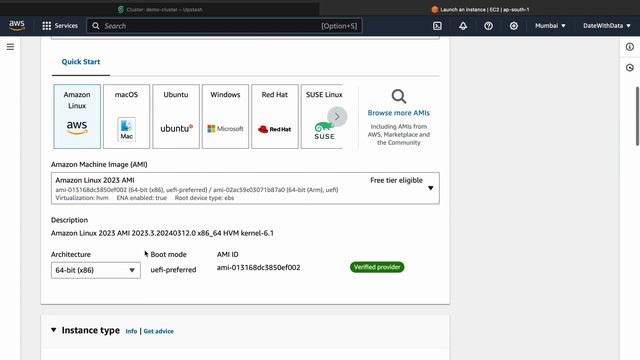The height and width of the screenshot is (360, 640).
Task: Select the Windows AMI tile
Action: pos(225,116)
